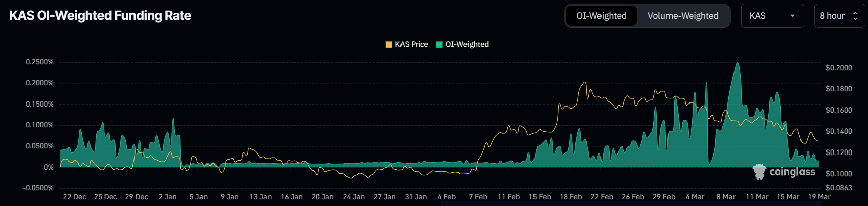Click the 24 Jan date label
The height and width of the screenshot is (206, 868).
[x=354, y=197]
